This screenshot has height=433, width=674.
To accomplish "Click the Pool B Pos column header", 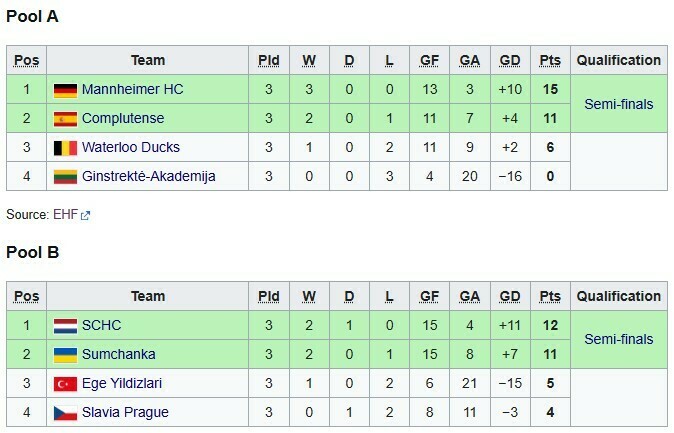I will 25,297.
